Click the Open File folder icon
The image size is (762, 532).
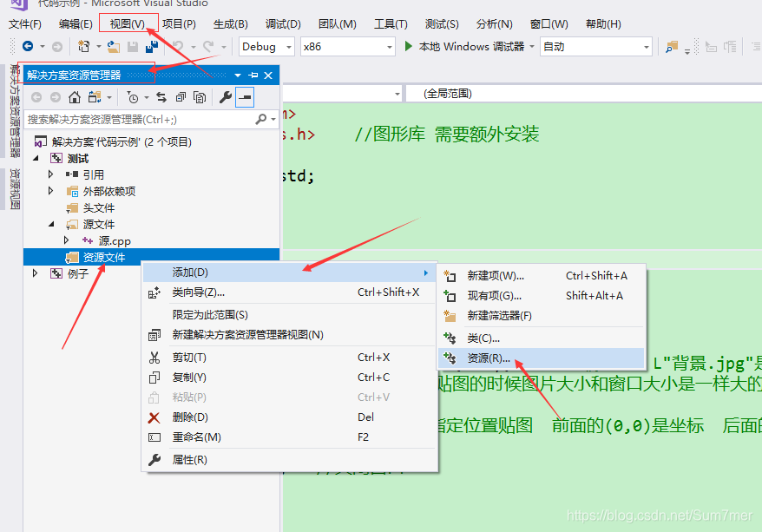pos(114,47)
